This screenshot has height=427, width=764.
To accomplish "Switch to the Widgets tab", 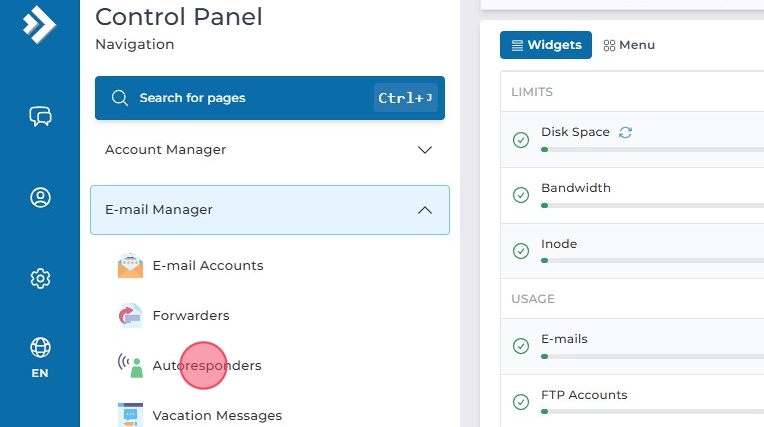I will 546,45.
